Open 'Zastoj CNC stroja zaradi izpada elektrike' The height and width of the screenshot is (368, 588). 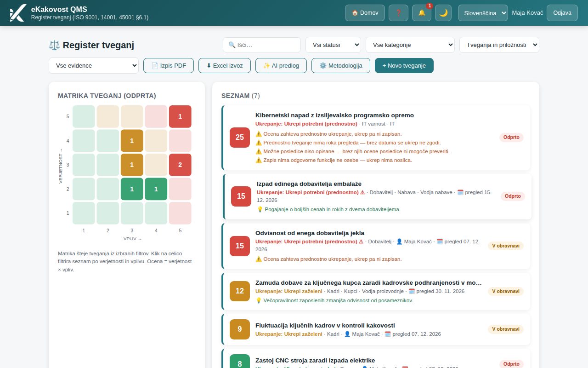coord(315,361)
